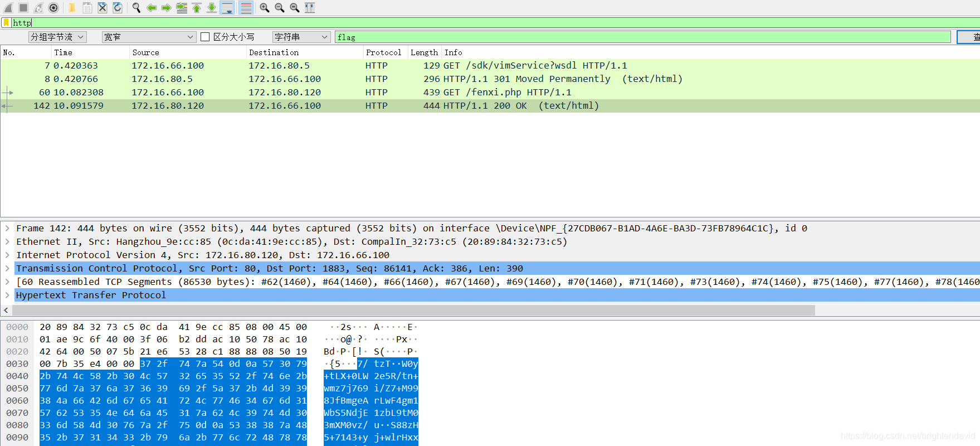Sort packets by Destination column
The image size is (980, 446).
pos(305,52)
